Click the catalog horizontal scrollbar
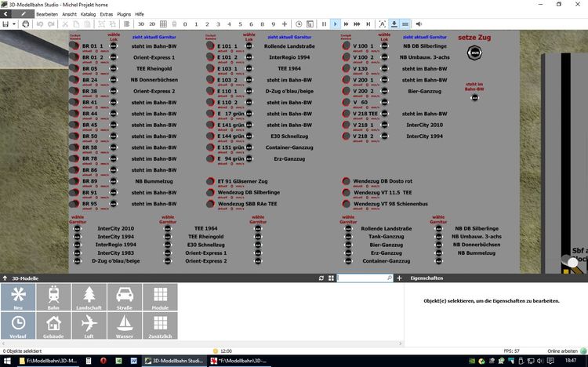This screenshot has width=588, height=367. point(201,343)
